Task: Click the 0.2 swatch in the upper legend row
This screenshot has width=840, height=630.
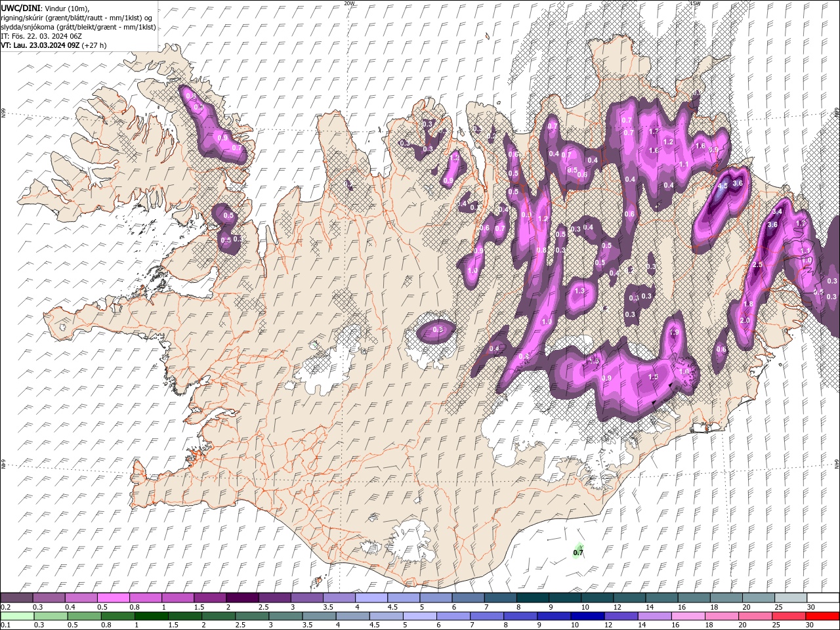Action: click(16, 597)
